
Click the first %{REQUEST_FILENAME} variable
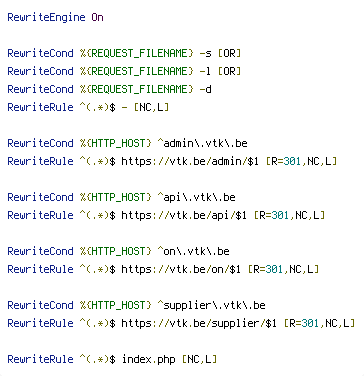(137, 53)
